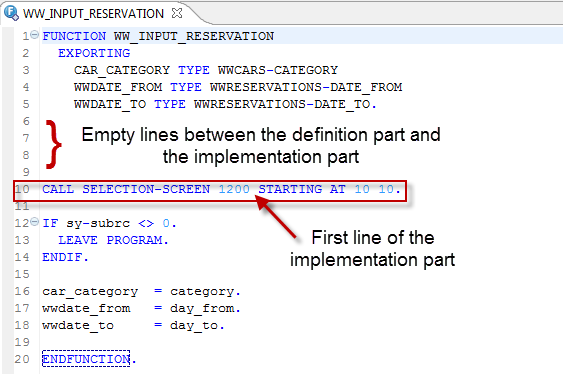Click CALL SELECTION-SCREEN statement keyword
This screenshot has width=563, height=374.
pos(126,189)
